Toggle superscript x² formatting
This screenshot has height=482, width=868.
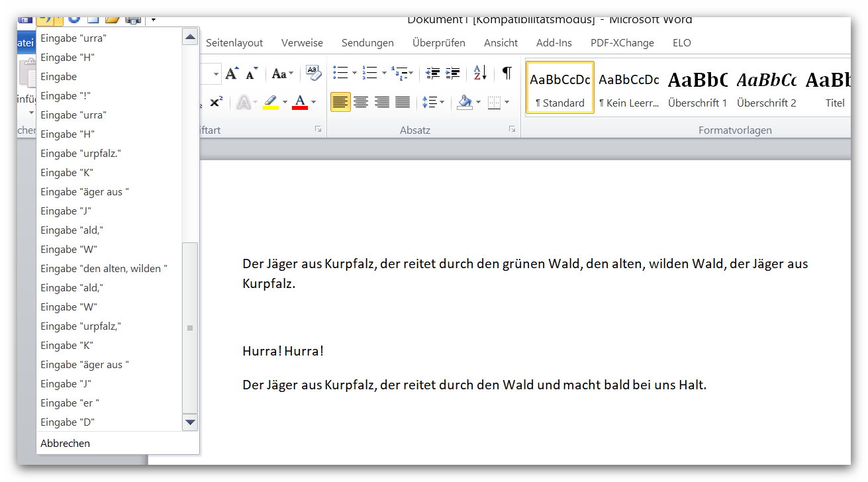pos(217,102)
